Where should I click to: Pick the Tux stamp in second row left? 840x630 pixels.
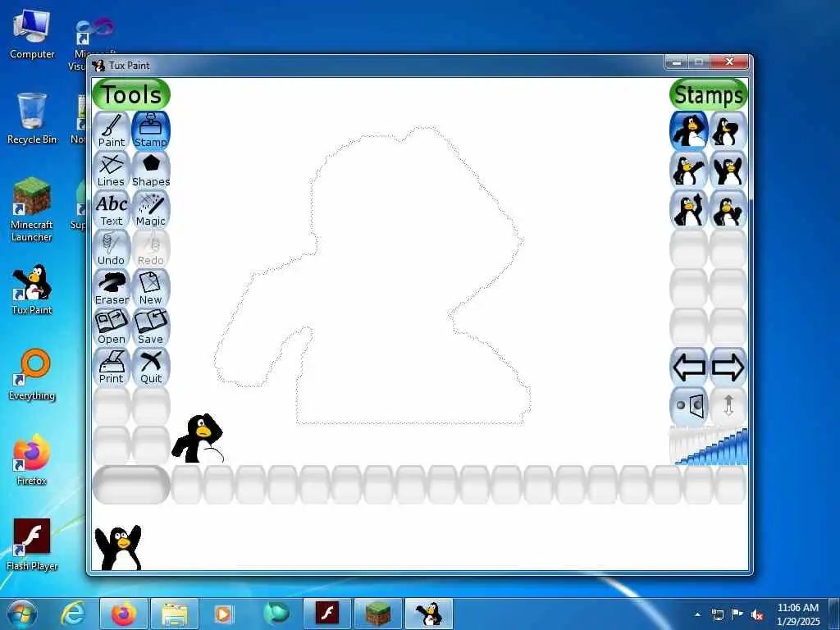[689, 170]
